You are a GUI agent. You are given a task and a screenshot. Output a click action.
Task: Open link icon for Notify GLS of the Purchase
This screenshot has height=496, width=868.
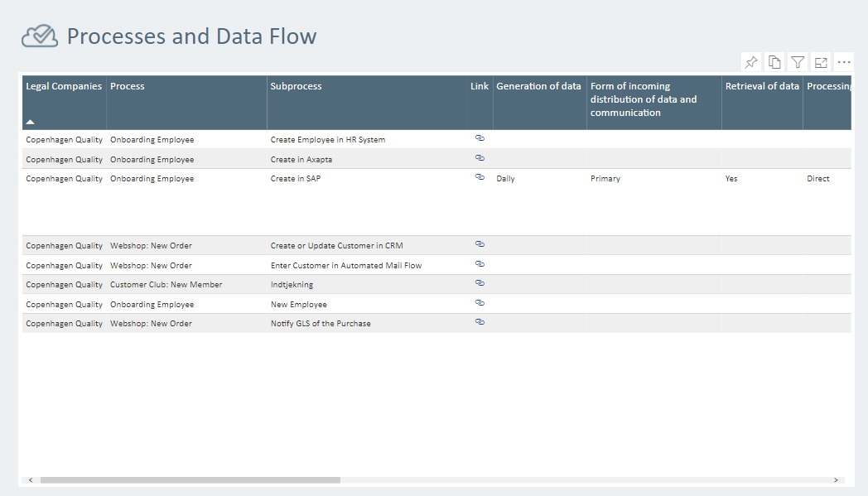click(x=480, y=322)
